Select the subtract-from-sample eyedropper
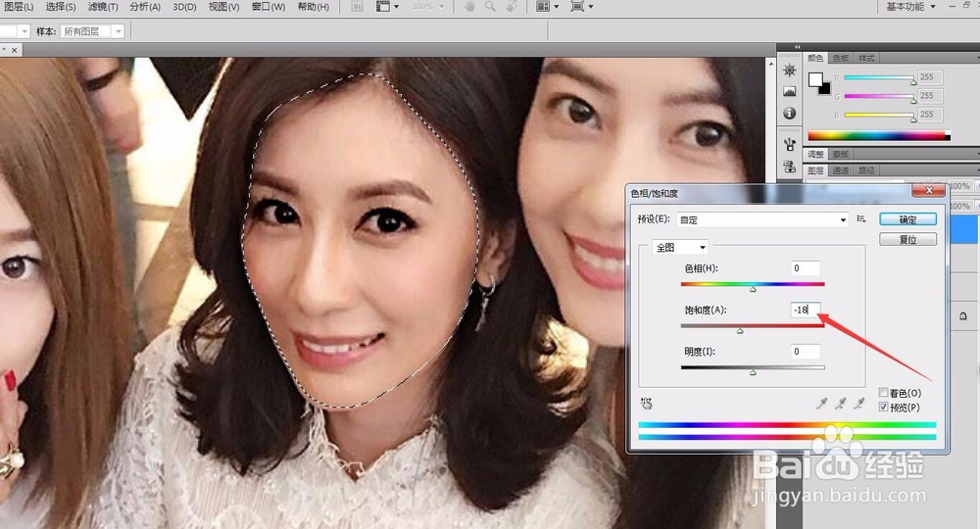 click(859, 404)
